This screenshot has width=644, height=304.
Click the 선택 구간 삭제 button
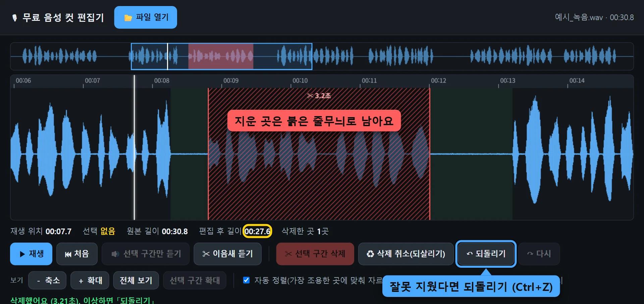coord(315,254)
